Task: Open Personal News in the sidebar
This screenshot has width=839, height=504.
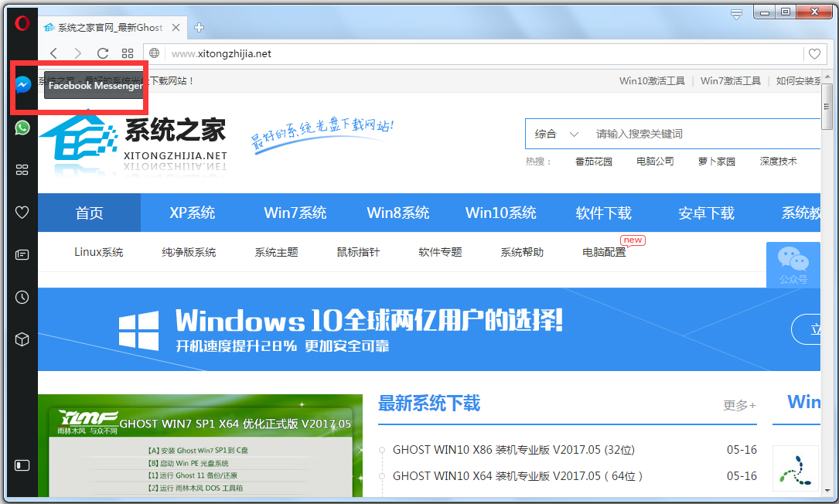Action: point(22,254)
